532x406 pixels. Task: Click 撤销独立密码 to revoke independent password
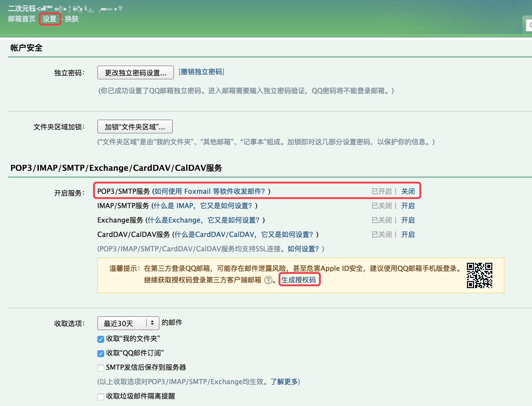click(202, 72)
